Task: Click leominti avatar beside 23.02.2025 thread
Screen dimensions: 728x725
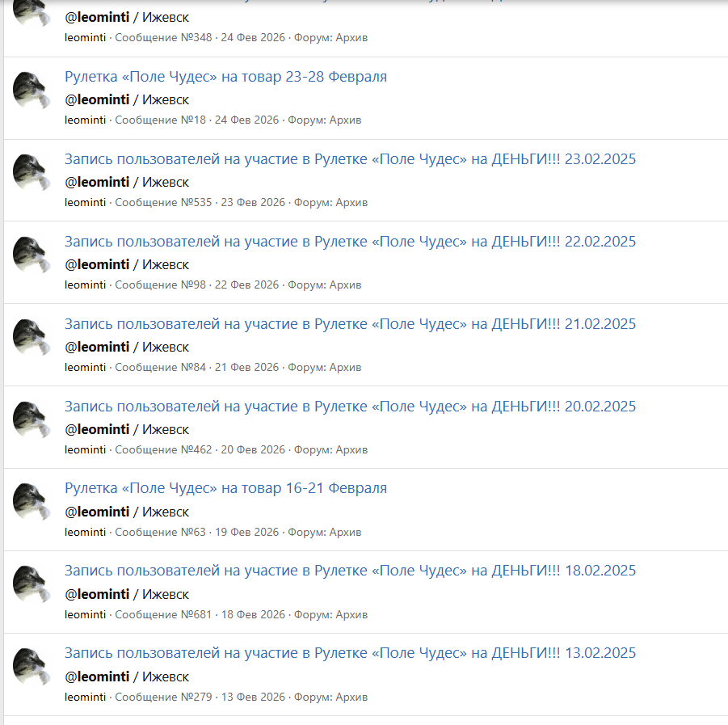Action: click(x=31, y=172)
